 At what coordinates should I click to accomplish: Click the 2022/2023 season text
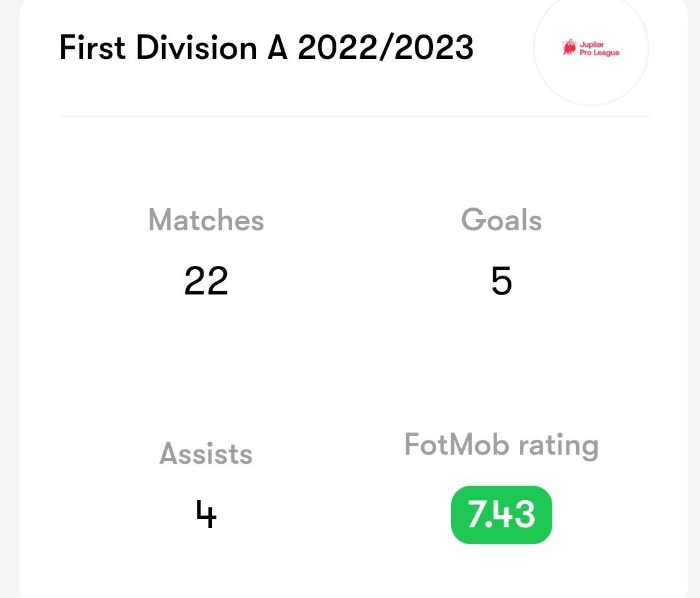[385, 47]
